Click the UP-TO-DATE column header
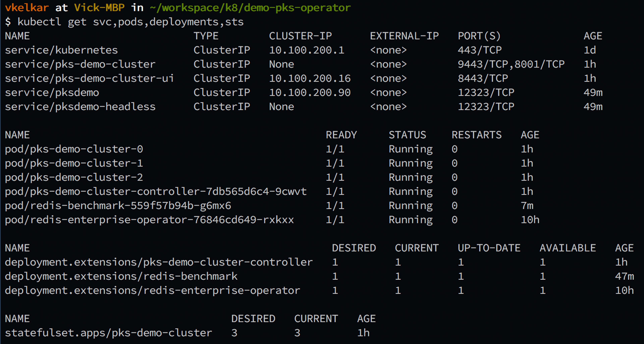Viewport: 644px width, 344px height. (x=489, y=248)
